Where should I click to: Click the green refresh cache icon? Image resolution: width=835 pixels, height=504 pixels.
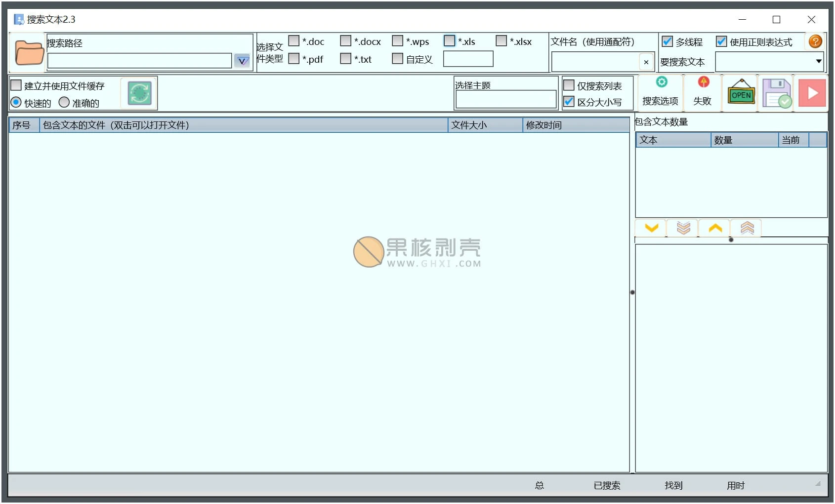[139, 93]
